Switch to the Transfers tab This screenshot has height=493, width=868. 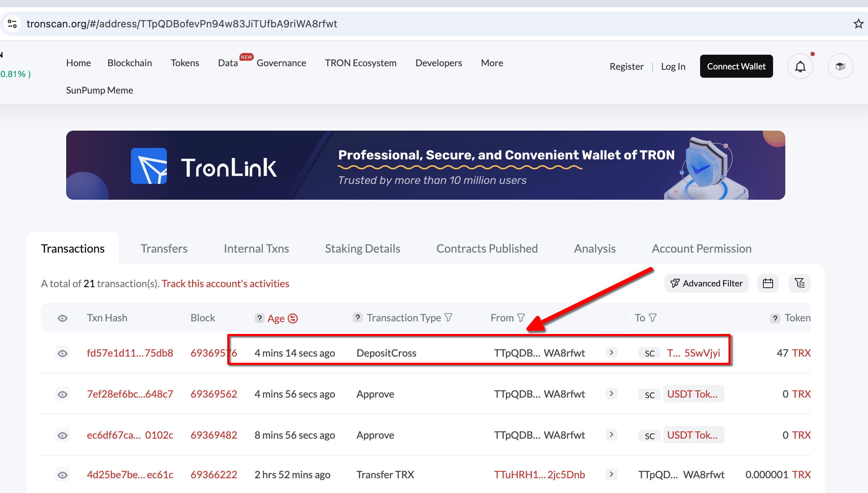pos(164,249)
